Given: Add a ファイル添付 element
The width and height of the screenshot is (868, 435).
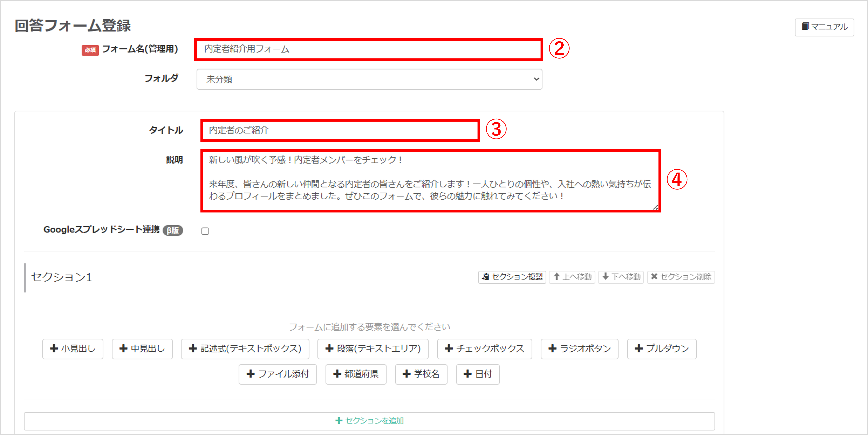Looking at the screenshot, I should (x=278, y=374).
